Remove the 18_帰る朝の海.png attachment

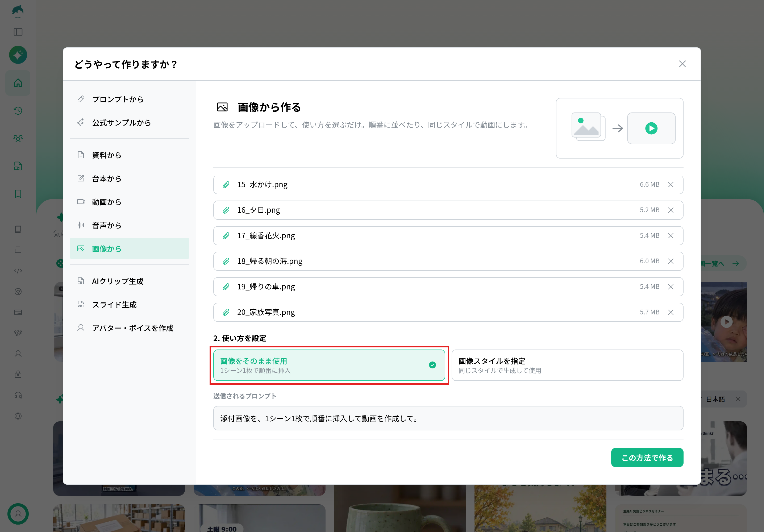coord(671,261)
